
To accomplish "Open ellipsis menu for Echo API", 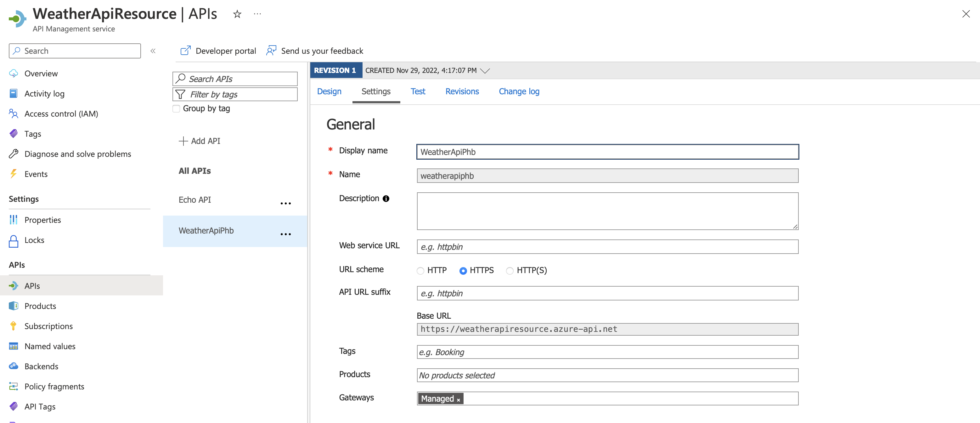I will [x=285, y=203].
